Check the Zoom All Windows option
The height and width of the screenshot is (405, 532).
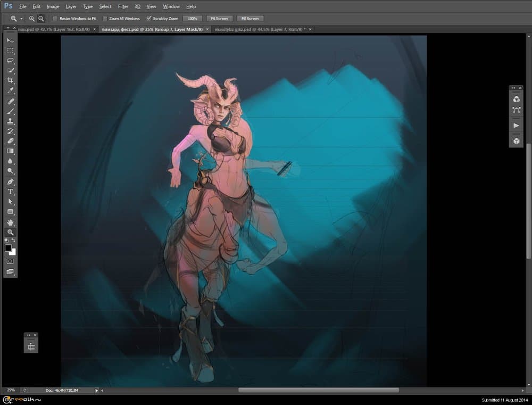pyautogui.click(x=105, y=19)
